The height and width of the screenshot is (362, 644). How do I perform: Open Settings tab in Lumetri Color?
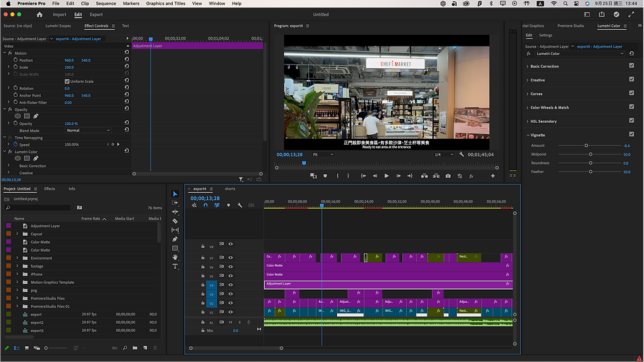(x=545, y=35)
